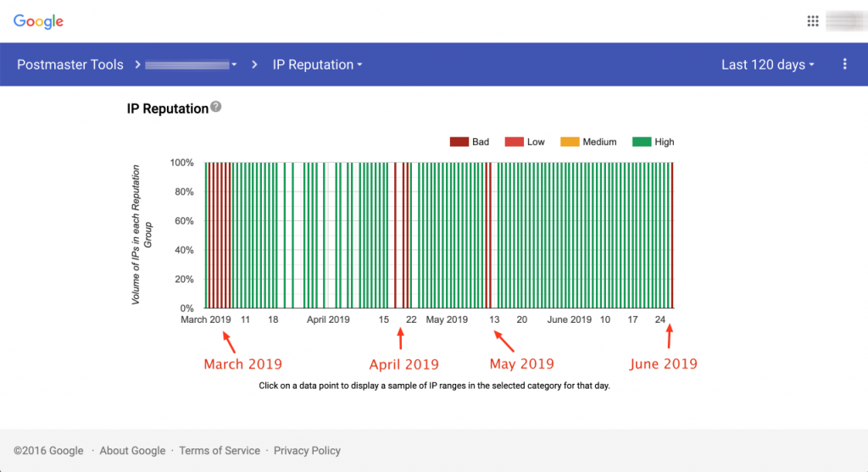The width and height of the screenshot is (868, 472).
Task: Click the High legend green swatch
Action: pos(642,142)
